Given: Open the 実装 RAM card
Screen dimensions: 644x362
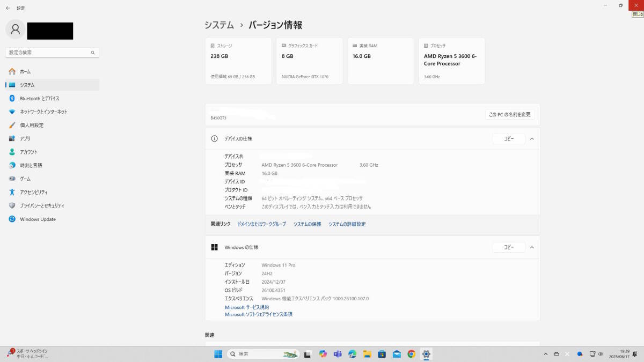Looking at the screenshot, I should point(380,61).
